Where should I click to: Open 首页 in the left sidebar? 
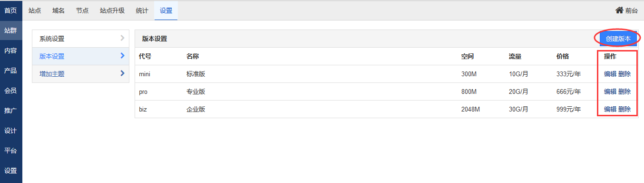(10, 10)
